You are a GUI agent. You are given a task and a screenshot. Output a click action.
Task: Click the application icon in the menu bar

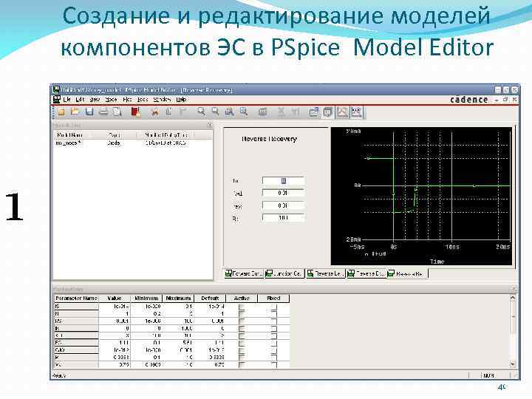(57, 100)
